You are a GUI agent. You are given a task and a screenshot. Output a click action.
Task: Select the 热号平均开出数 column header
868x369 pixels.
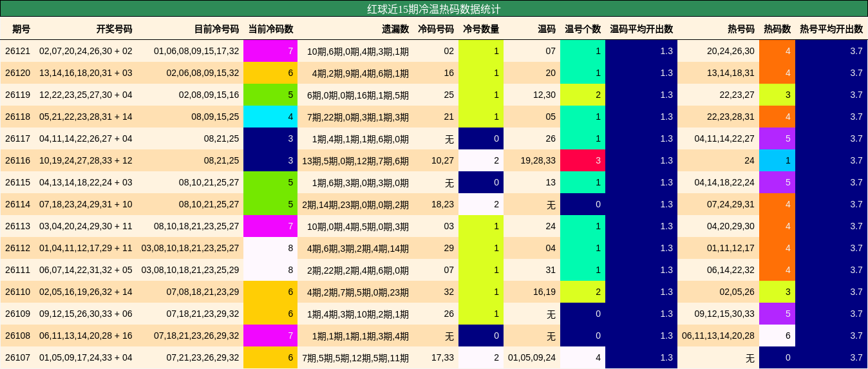(831, 29)
